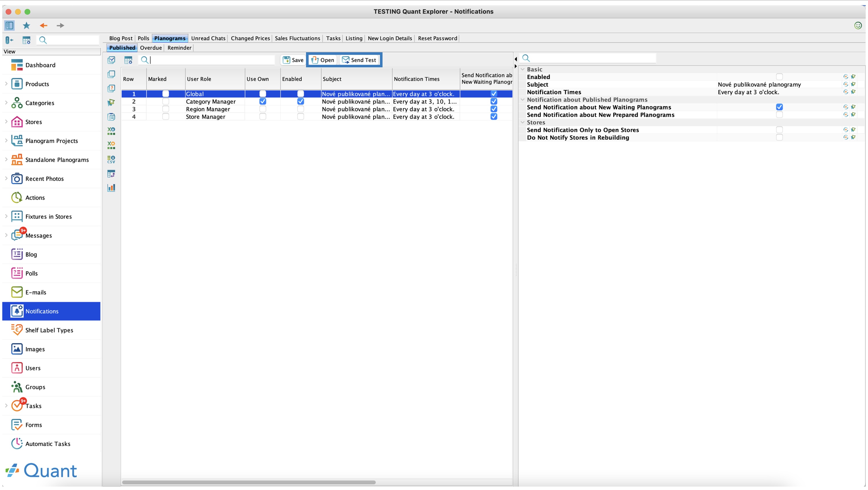Expand Fixtures in Stores tree item
The width and height of the screenshot is (868, 490).
pyautogui.click(x=6, y=216)
